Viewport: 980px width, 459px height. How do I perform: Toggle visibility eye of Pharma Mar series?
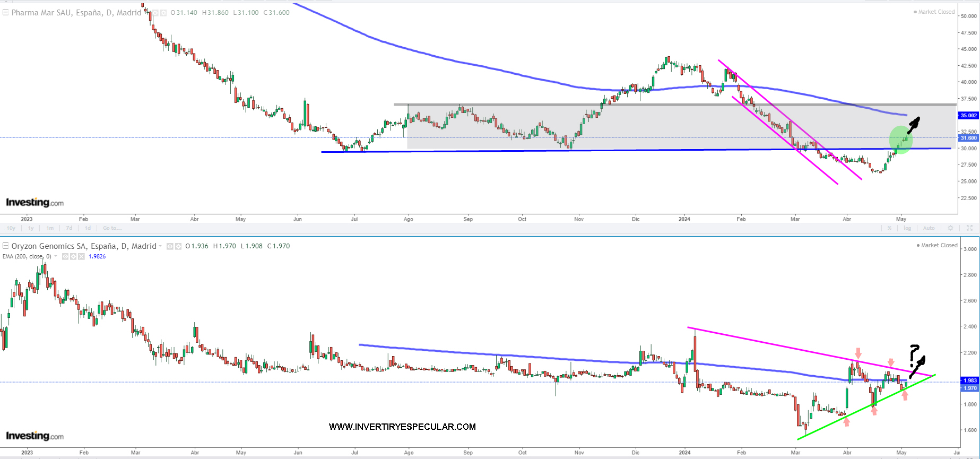pyautogui.click(x=155, y=13)
